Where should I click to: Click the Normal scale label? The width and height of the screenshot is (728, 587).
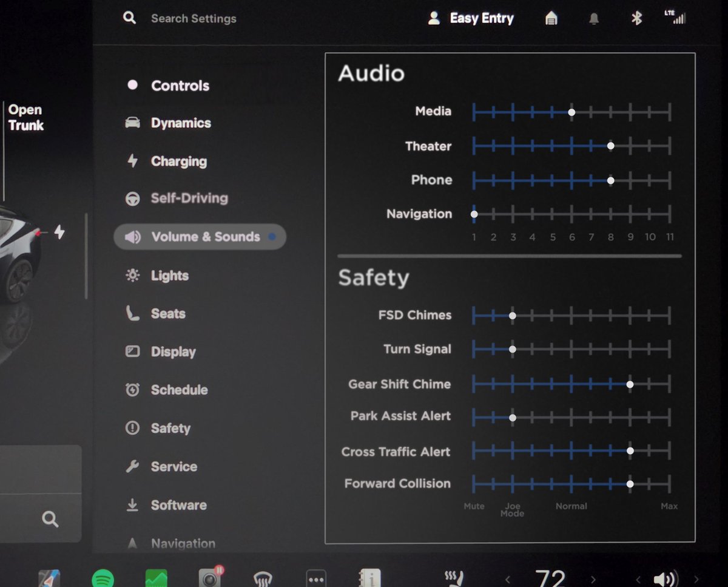coord(571,506)
